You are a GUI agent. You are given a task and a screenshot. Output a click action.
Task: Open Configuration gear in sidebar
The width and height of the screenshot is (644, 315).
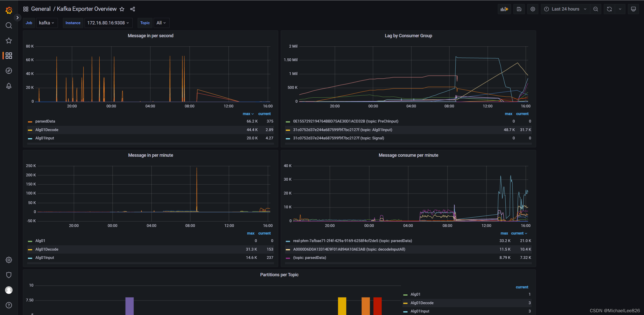(x=9, y=260)
